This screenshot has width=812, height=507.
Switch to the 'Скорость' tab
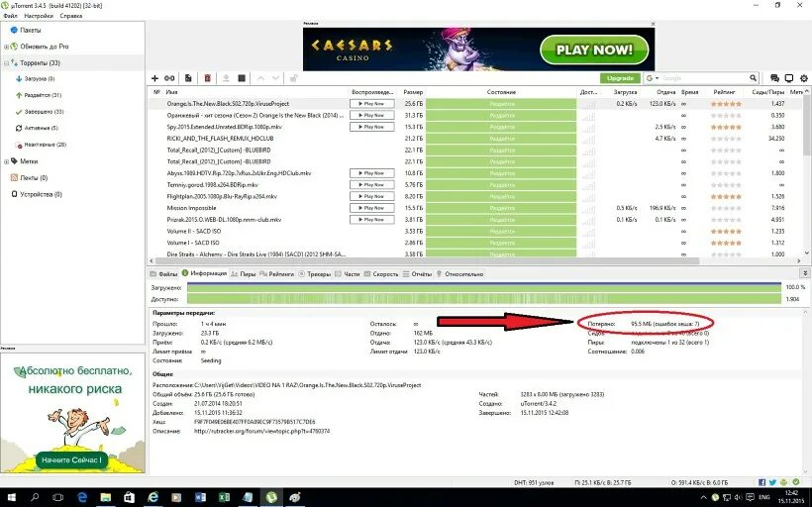point(381,274)
